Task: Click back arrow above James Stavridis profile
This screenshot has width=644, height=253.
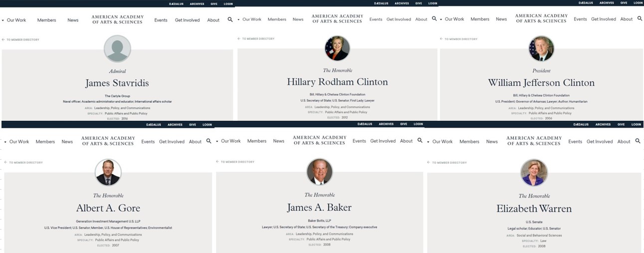Action: tap(3, 39)
